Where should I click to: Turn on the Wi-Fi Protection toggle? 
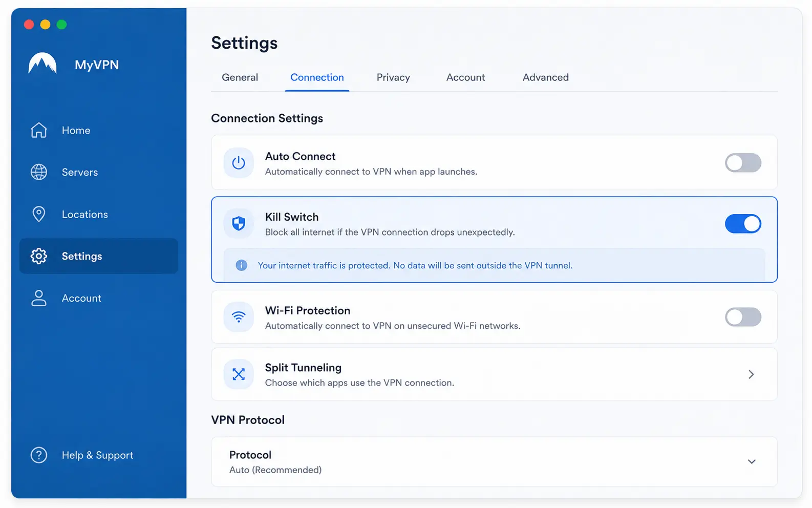pyautogui.click(x=743, y=317)
